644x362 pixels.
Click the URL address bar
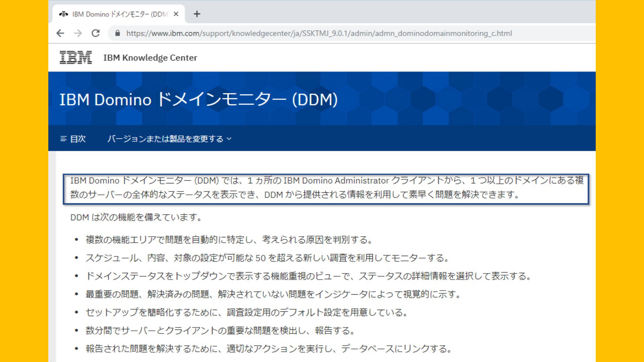pos(319,33)
